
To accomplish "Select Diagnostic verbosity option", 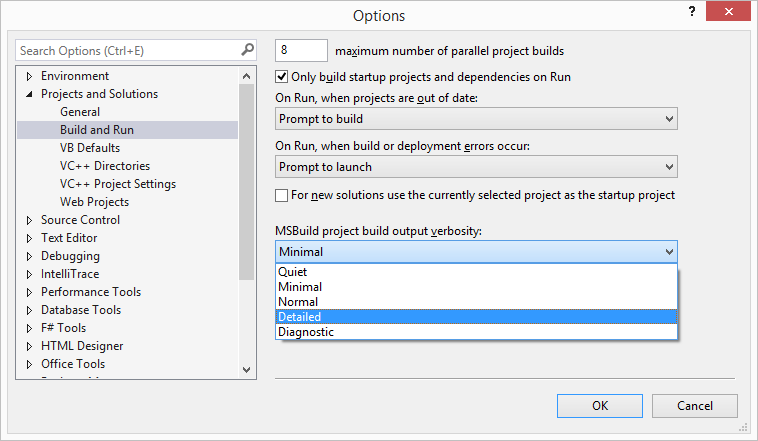I will tap(476, 332).
